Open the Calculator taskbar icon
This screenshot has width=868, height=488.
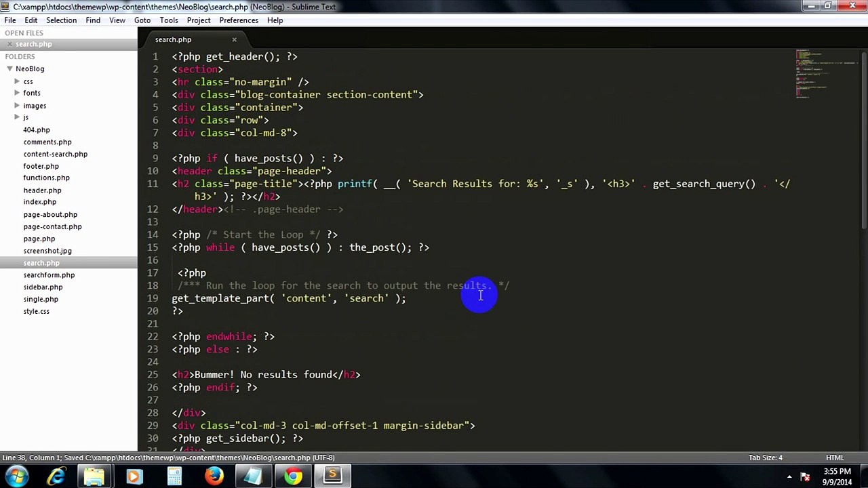[x=174, y=476]
